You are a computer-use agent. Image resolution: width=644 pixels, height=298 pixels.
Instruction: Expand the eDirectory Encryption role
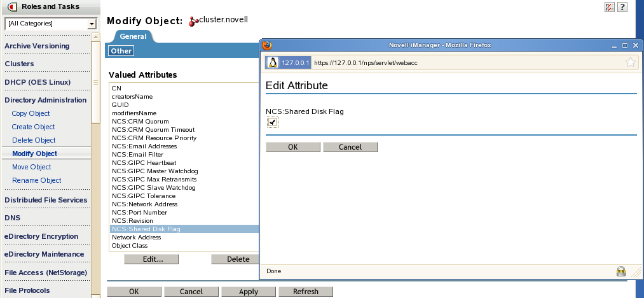coord(41,236)
